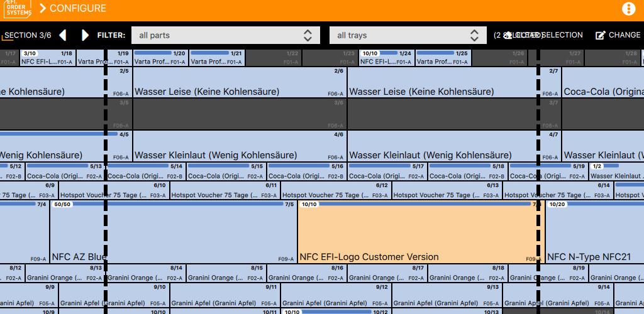Screen dimensions: 644x314
Task: Select the 1/2 Wasser Kleinlaut small tile
Action: [616, 171]
